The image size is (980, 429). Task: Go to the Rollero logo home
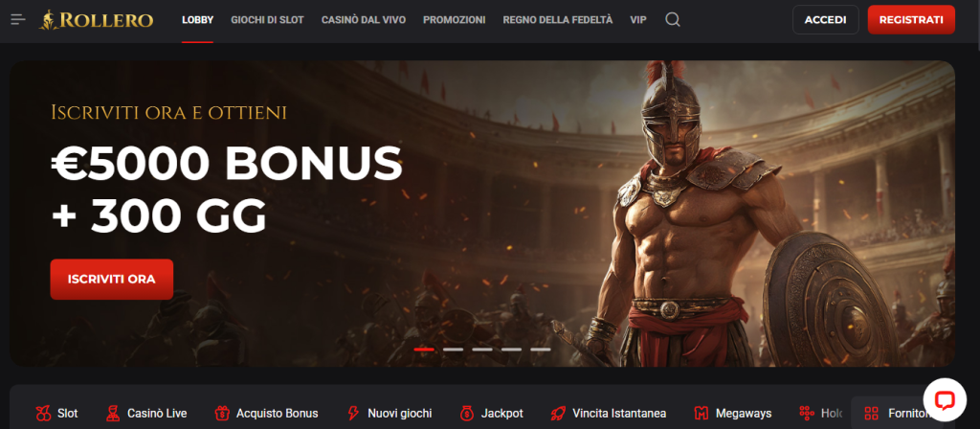point(96,20)
